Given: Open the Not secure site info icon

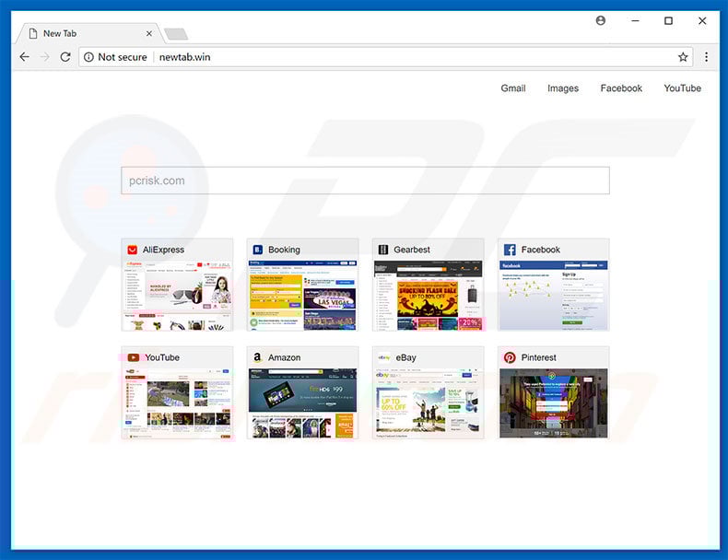Looking at the screenshot, I should [x=88, y=57].
